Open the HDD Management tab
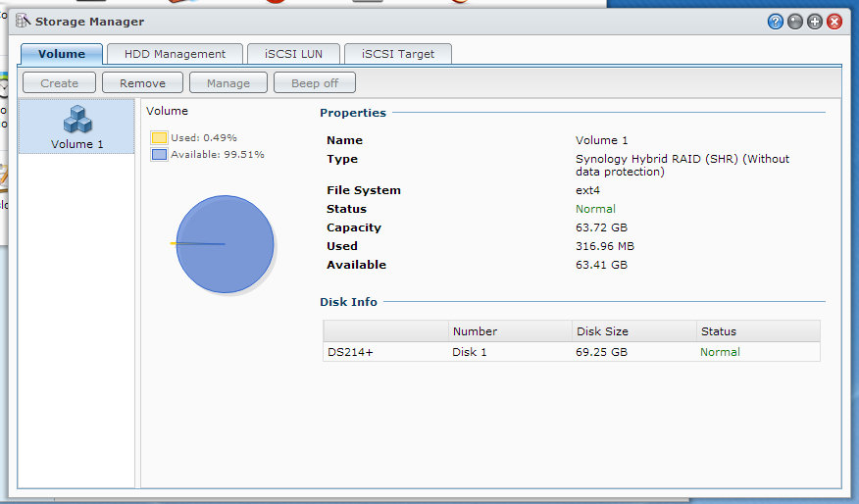 pos(175,54)
